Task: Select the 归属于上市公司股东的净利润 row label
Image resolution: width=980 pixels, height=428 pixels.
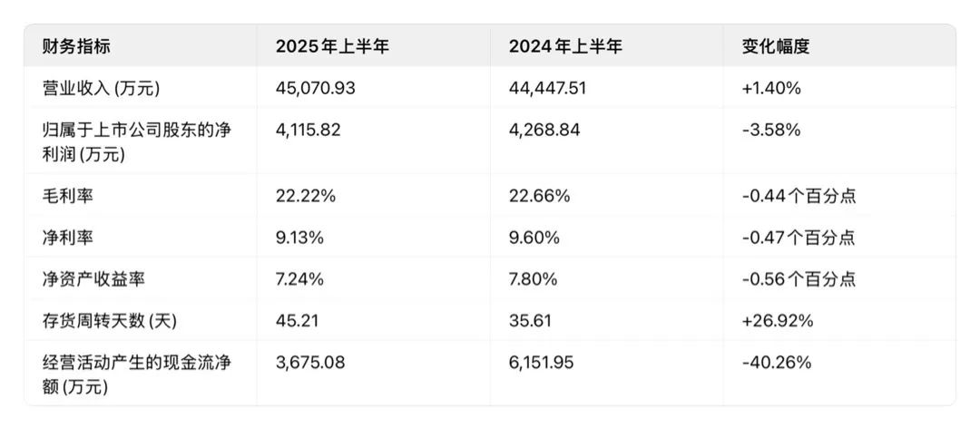Action: point(137,141)
